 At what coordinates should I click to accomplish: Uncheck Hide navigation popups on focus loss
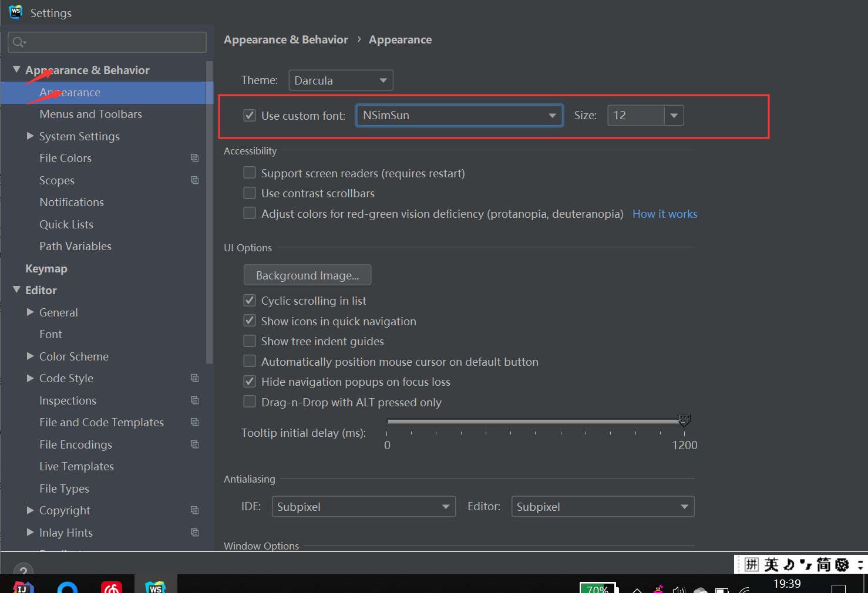pyautogui.click(x=250, y=382)
